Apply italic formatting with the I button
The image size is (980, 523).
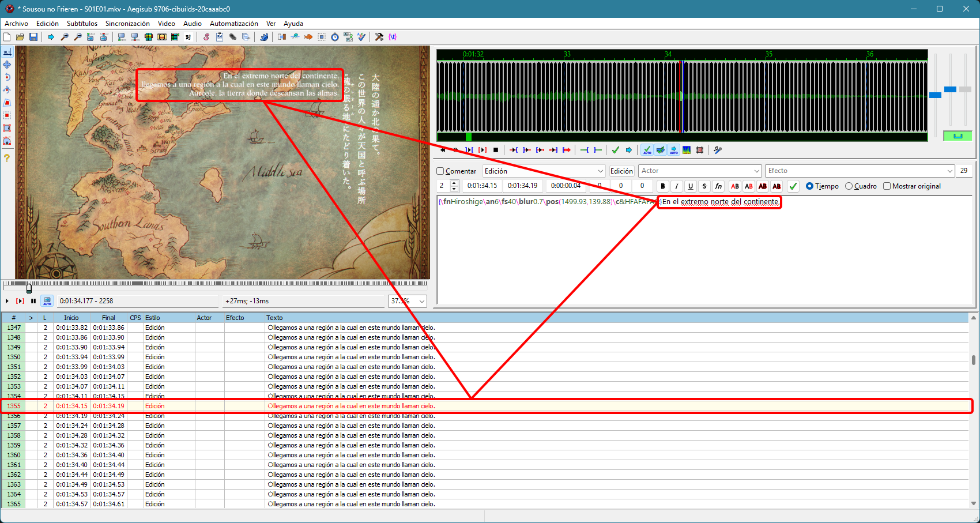677,186
